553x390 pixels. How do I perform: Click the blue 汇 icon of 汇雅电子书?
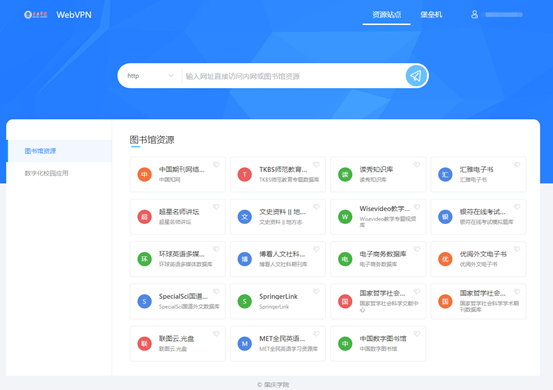tap(445, 174)
